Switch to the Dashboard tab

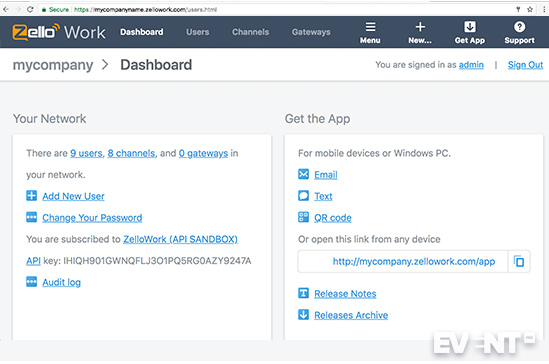[x=142, y=32]
